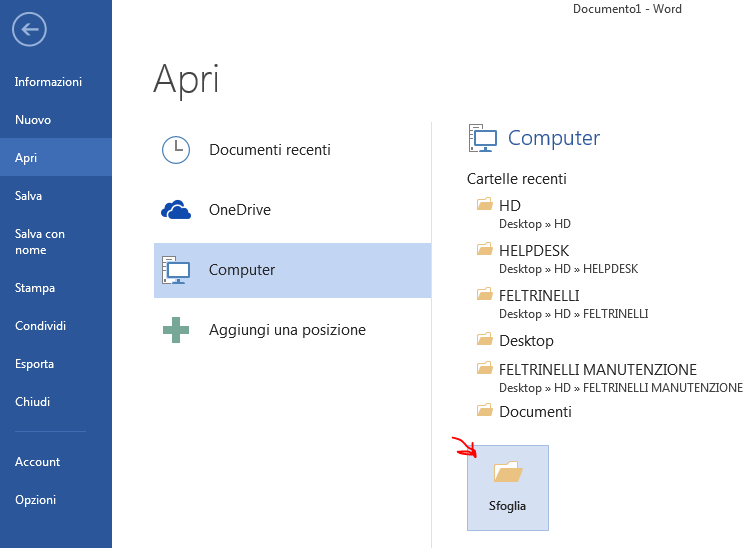Open the Sfoglia browse folder button

tap(508, 488)
